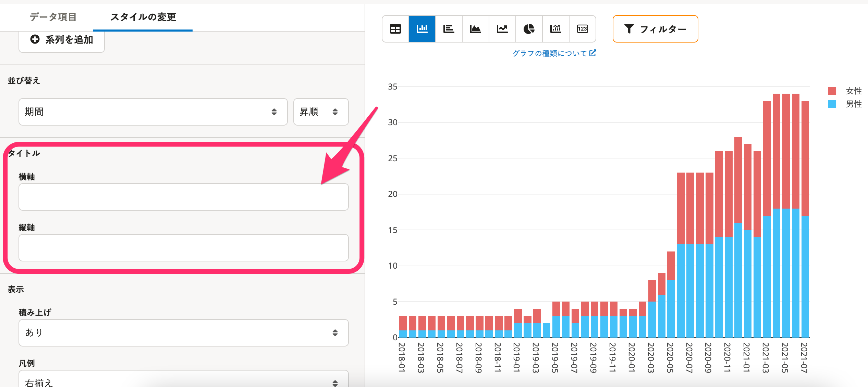
Task: Open the 積み上げ dropdown showing あり
Action: 184,333
